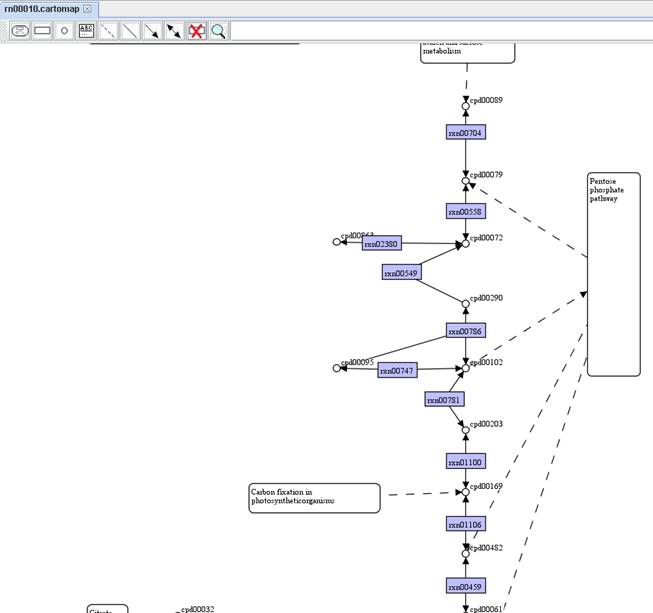The image size is (653, 613).
Task: Select the dashed line tool
Action: pyautogui.click(x=108, y=31)
